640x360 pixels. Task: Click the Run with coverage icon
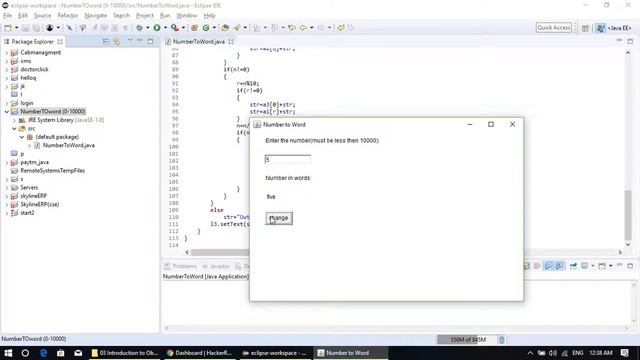[174, 28]
